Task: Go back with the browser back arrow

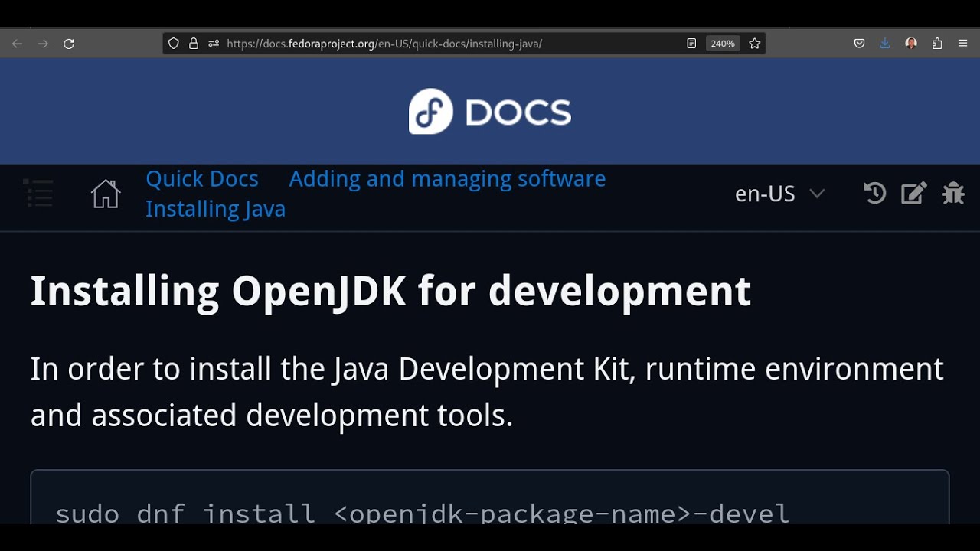Action: (17, 44)
